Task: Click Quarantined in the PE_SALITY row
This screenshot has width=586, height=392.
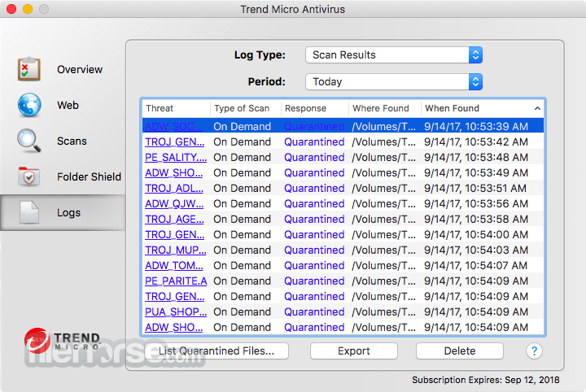Action: tap(314, 158)
